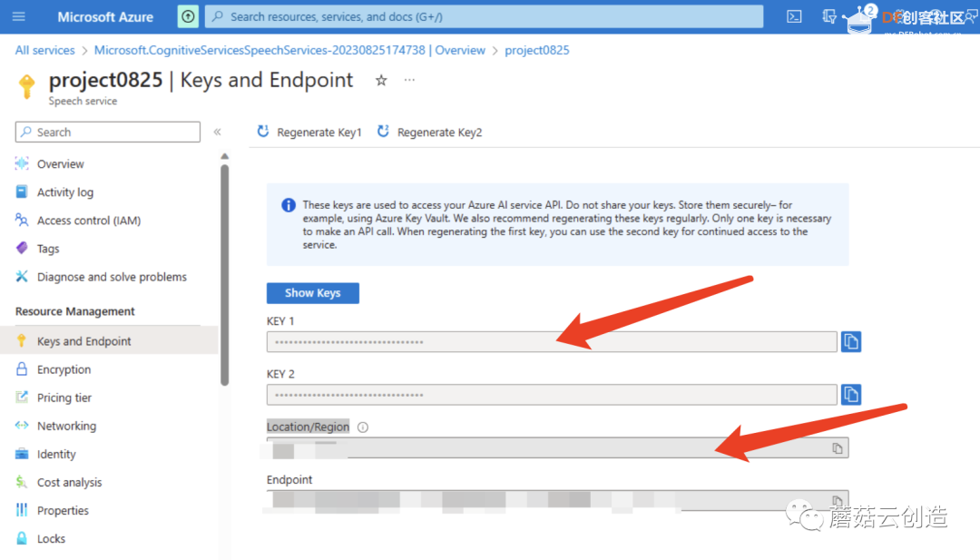The image size is (980, 560).
Task: Open the Azure portal hamburger menu
Action: coord(19,17)
